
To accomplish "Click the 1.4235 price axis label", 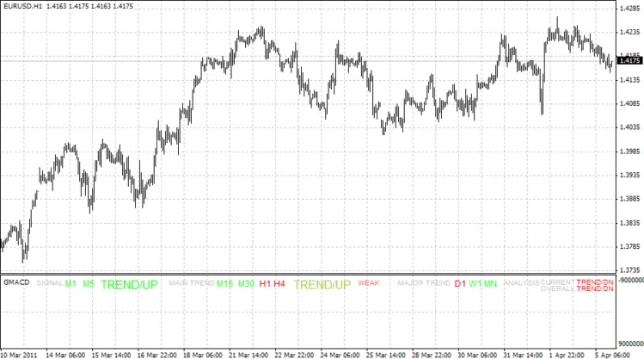I will (x=629, y=32).
